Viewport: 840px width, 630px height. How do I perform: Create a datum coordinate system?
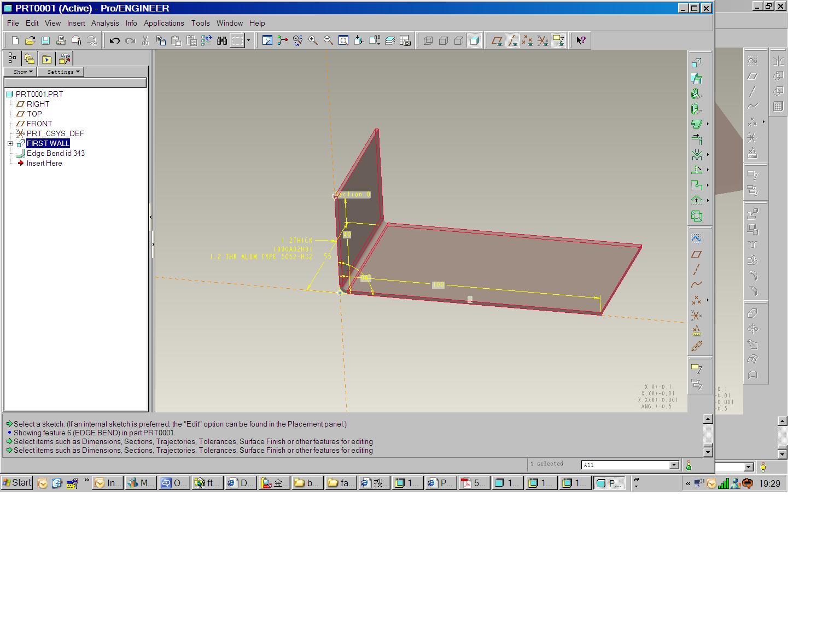(x=696, y=316)
